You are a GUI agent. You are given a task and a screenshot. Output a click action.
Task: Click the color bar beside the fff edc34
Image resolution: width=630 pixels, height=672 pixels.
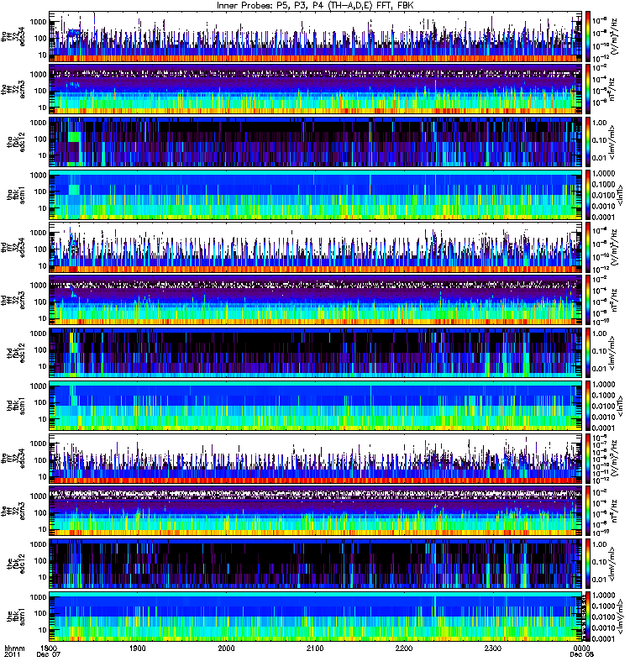coord(588,458)
